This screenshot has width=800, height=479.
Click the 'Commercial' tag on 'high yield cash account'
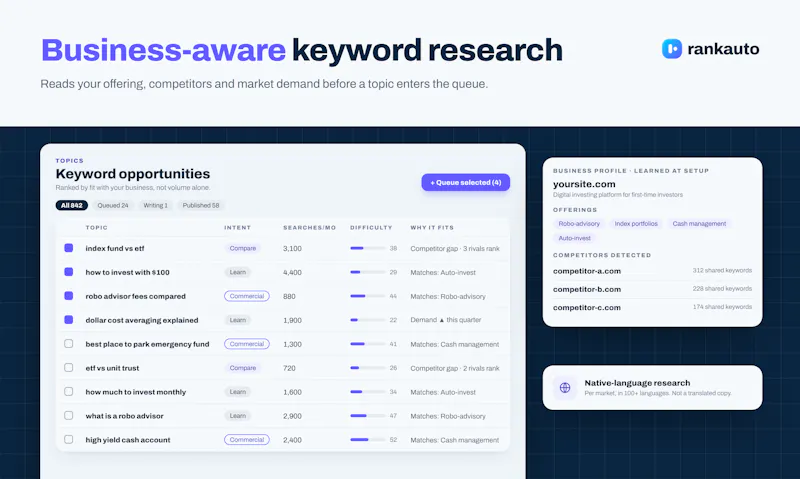(x=246, y=440)
